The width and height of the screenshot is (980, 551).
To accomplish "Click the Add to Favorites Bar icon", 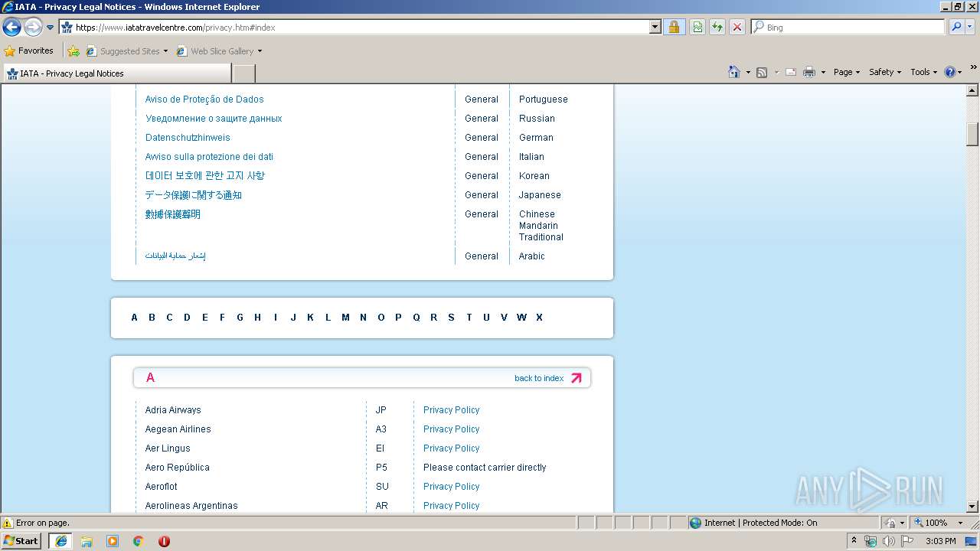I will [x=73, y=51].
